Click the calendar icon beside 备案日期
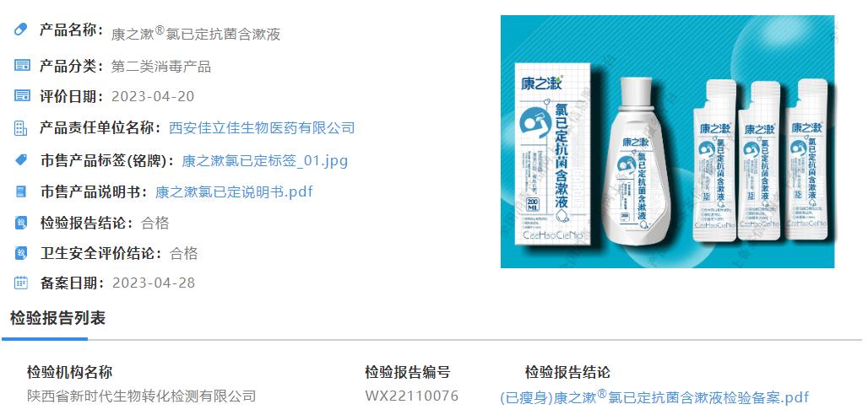Screen dimensions: 868x415 [x=21, y=283]
